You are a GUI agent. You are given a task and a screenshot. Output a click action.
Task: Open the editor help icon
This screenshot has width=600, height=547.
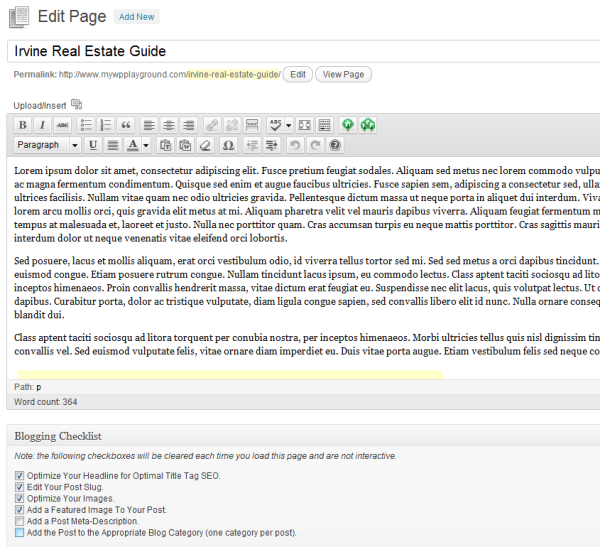[x=335, y=145]
